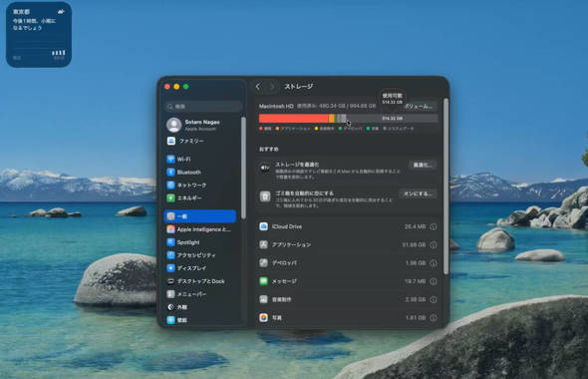
Task: Select the highlighted 一般 (General) sidebar item
Action: 200,216
